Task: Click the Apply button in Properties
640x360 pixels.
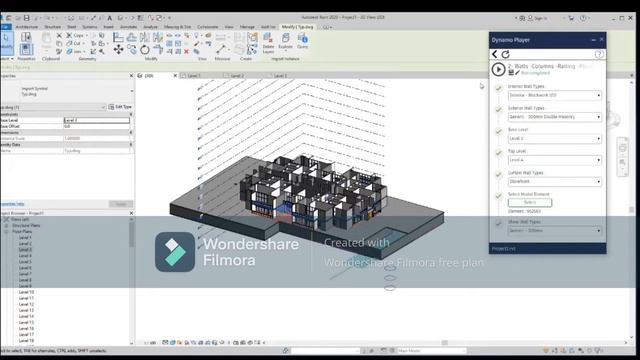Action: click(121, 204)
